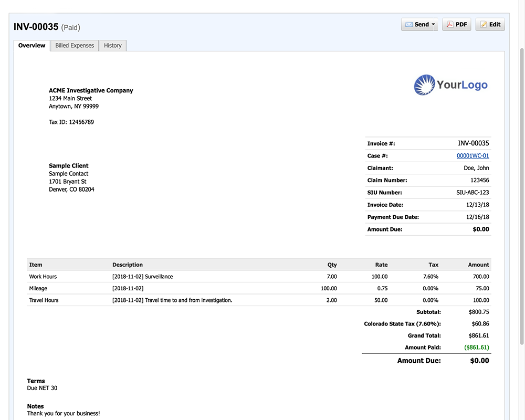This screenshot has width=525, height=420.
Task: Select the Sample Client heading
Action: point(69,166)
